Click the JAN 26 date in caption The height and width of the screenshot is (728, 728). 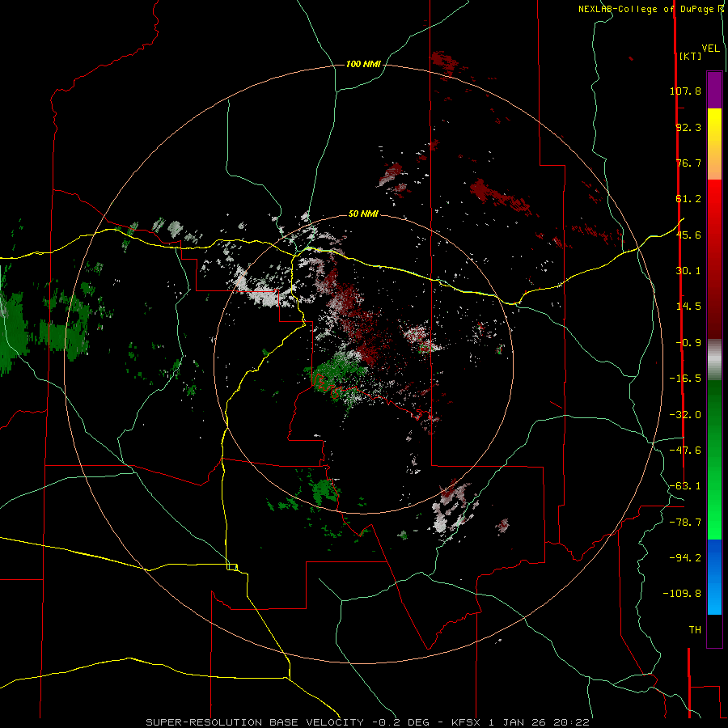(x=525, y=722)
